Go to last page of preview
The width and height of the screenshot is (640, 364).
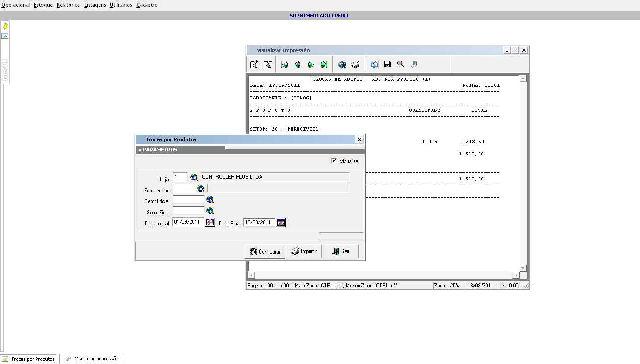(324, 65)
